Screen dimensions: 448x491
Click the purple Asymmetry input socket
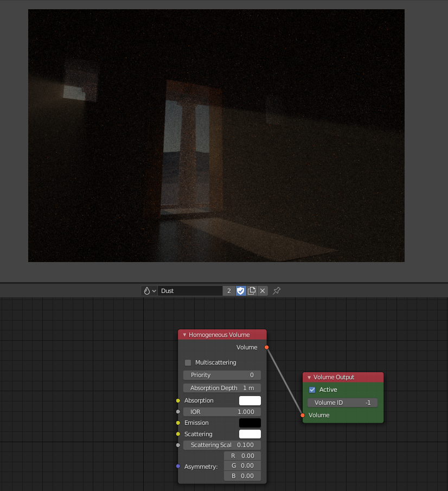178,466
